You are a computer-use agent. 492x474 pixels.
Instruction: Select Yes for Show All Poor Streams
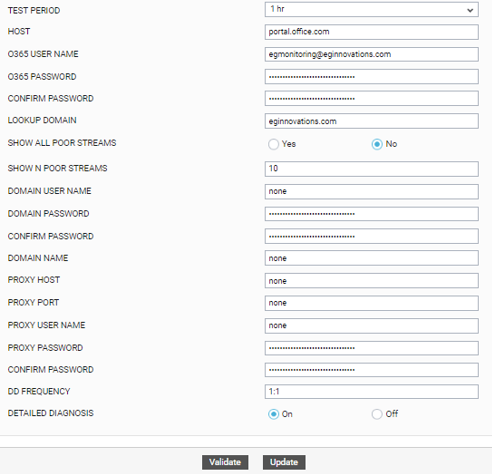tap(273, 144)
